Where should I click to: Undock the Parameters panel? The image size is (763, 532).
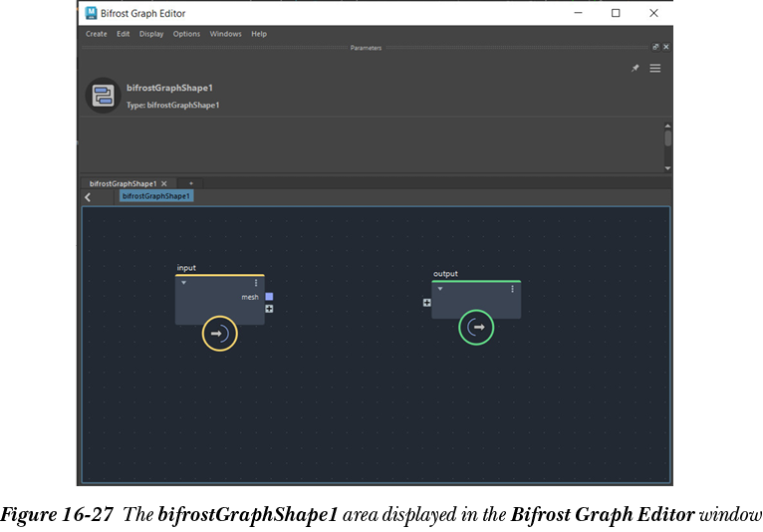pyautogui.click(x=655, y=47)
